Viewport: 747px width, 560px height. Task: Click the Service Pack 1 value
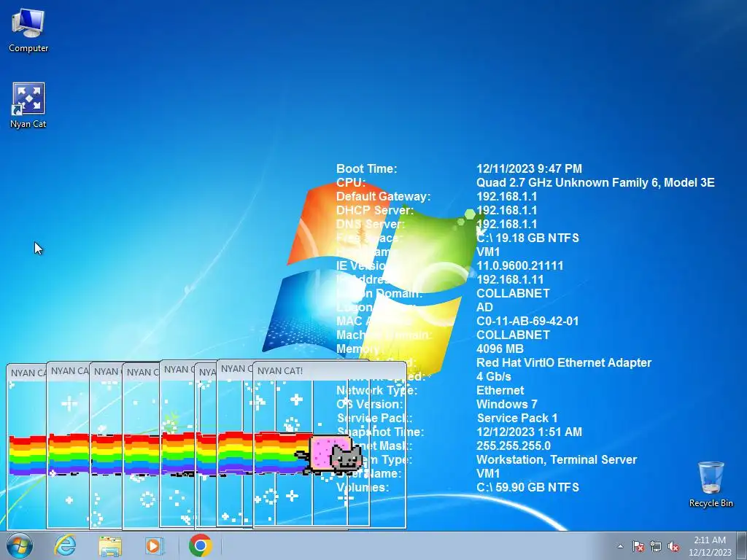[x=517, y=418]
